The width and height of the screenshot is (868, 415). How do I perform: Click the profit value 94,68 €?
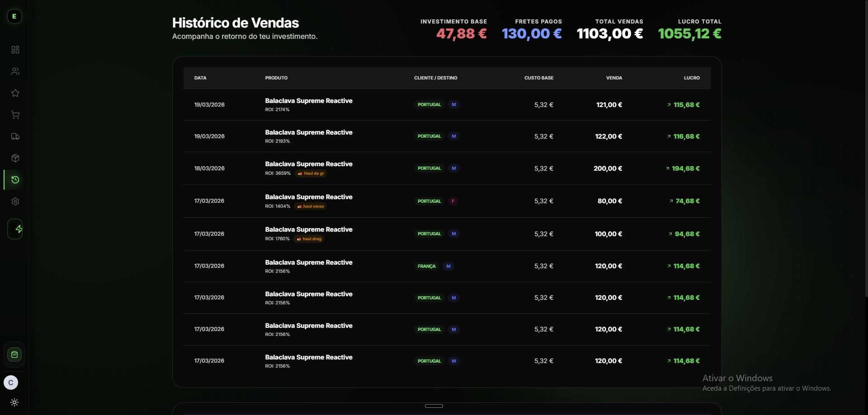[x=687, y=234]
